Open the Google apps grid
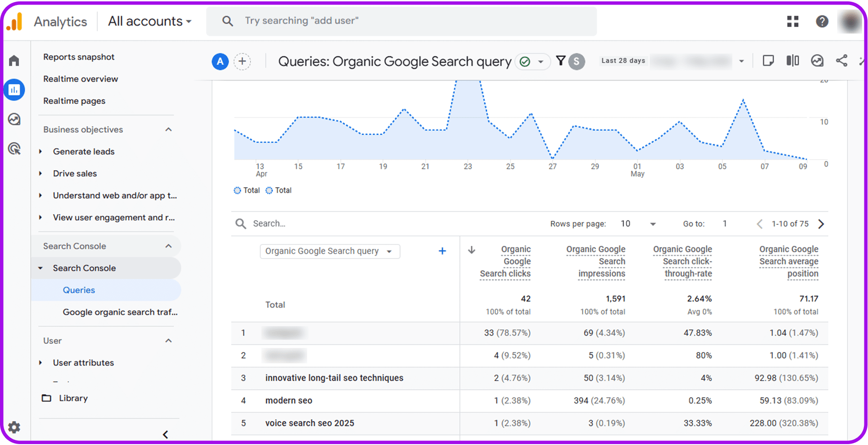Screen dimensions: 868x445 coord(793,21)
